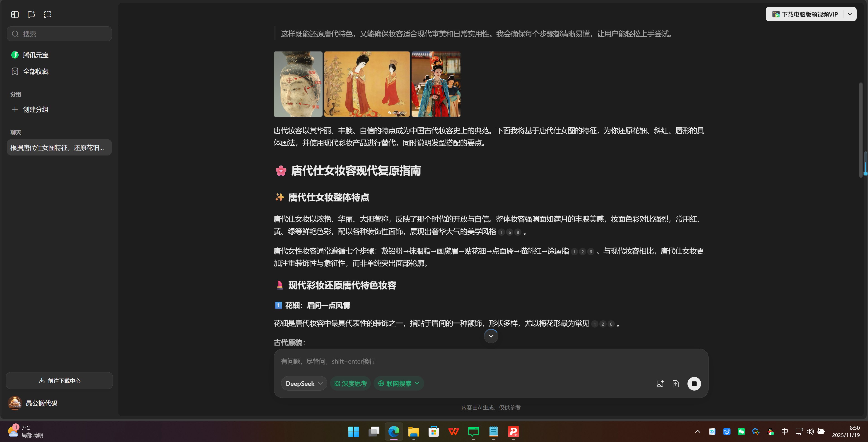868x442 pixels.
Task: Expand the VIP download button options
Action: coord(850,14)
